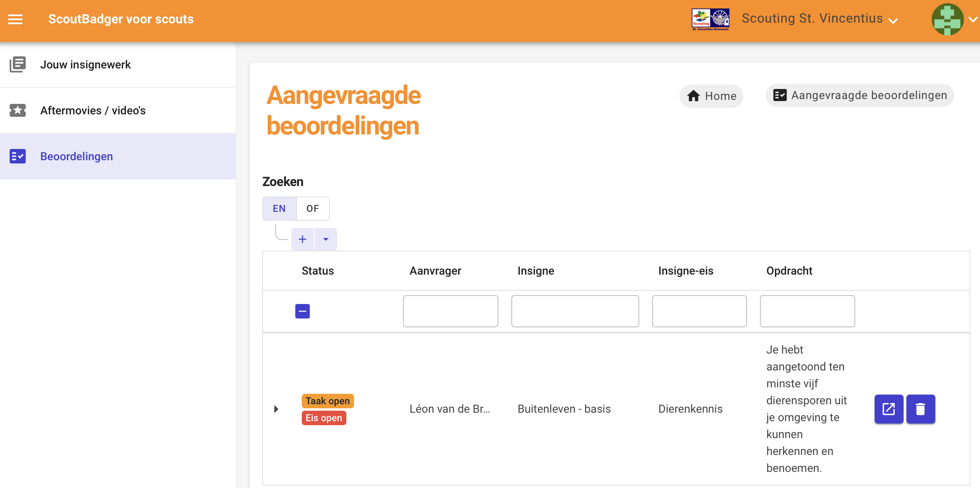Click the Jouw insignewerk document icon
980x488 pixels.
pyautogui.click(x=18, y=64)
